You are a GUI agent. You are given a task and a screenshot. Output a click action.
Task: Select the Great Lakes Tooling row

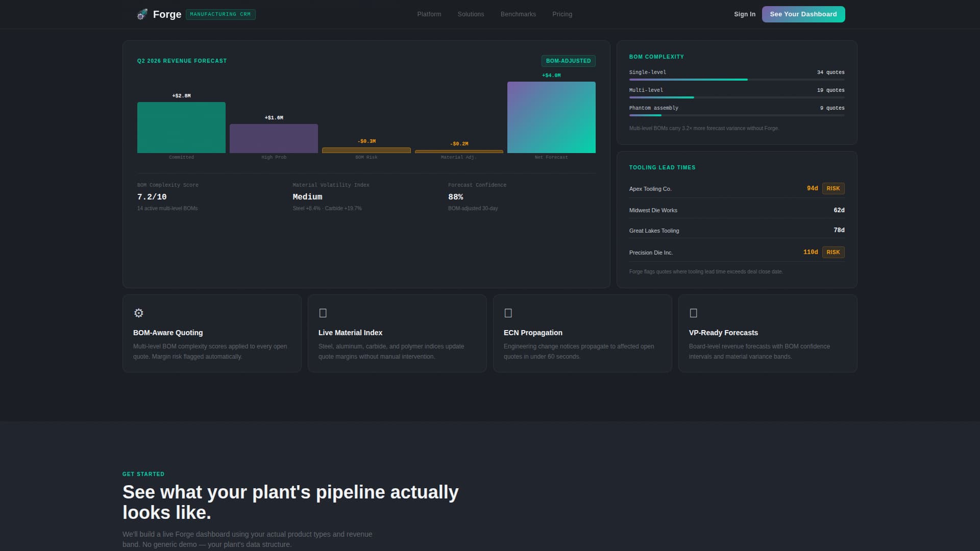(x=737, y=230)
